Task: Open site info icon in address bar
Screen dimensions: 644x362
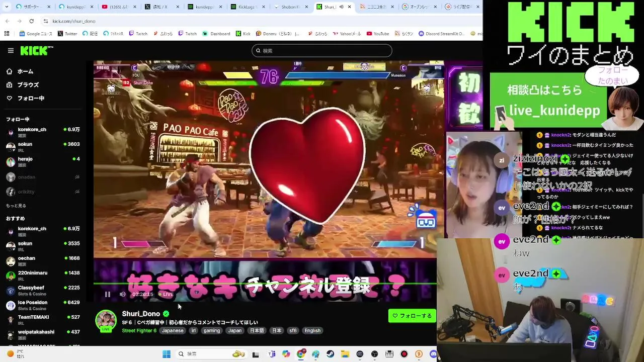Action: (x=46, y=21)
